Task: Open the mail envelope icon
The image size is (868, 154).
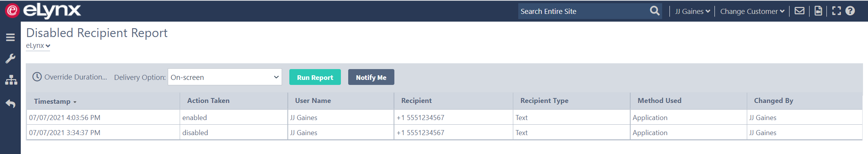Action: point(800,11)
